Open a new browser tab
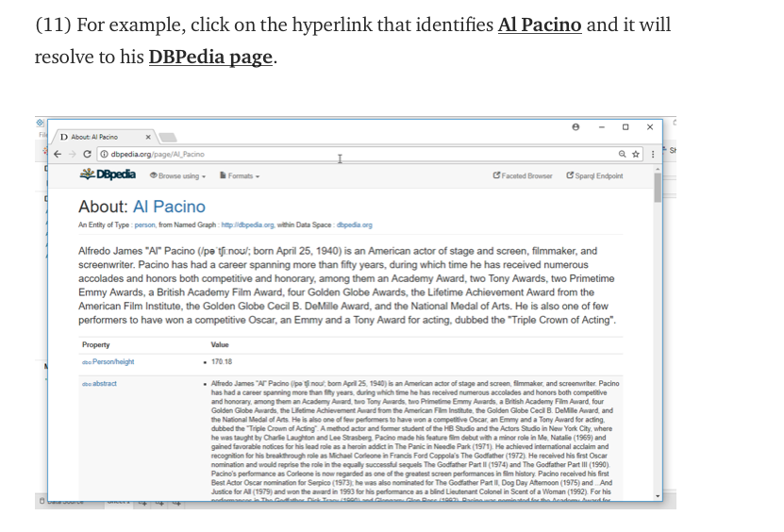Image resolution: width=784 pixels, height=532 pixels. (x=168, y=137)
